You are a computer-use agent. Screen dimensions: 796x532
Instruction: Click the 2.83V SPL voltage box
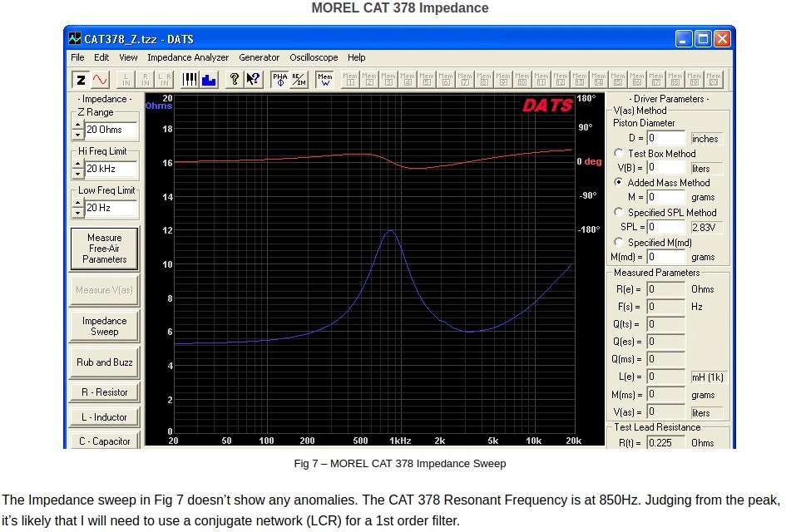tap(706, 227)
